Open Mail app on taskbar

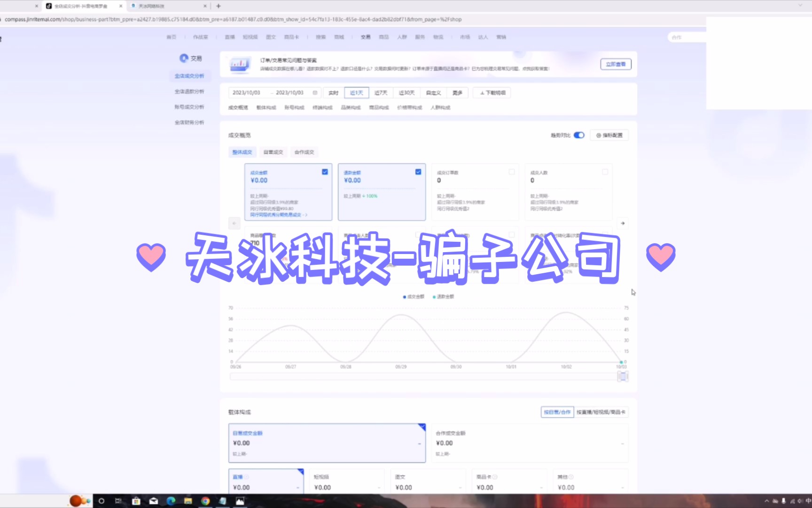[154, 501]
